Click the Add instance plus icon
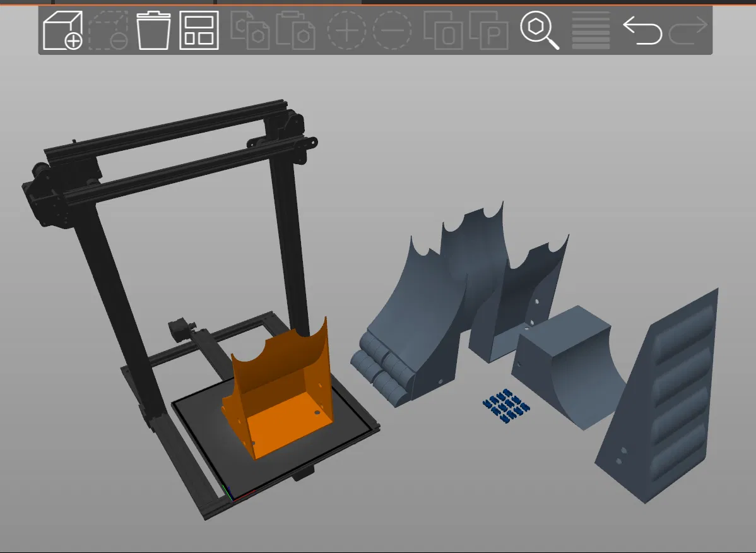The image size is (756, 553). (346, 30)
